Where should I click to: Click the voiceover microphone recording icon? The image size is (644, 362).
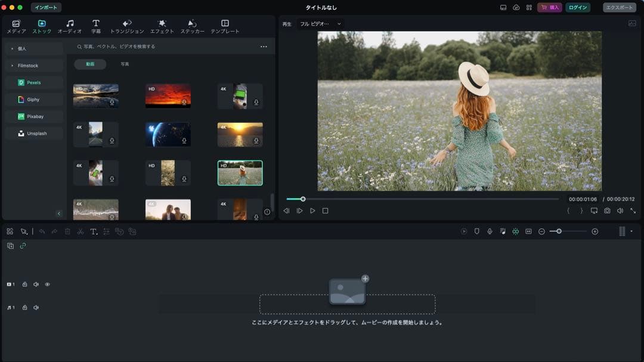coord(490,231)
